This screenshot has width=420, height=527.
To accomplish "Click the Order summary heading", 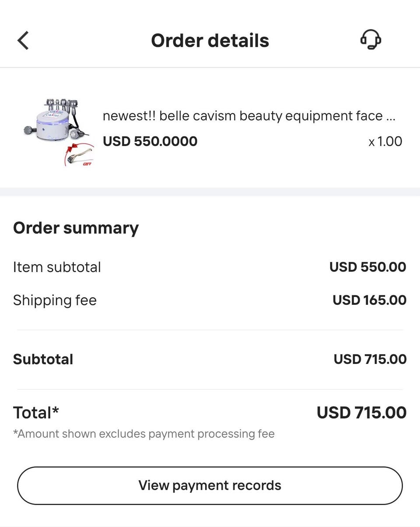I will click(76, 228).
